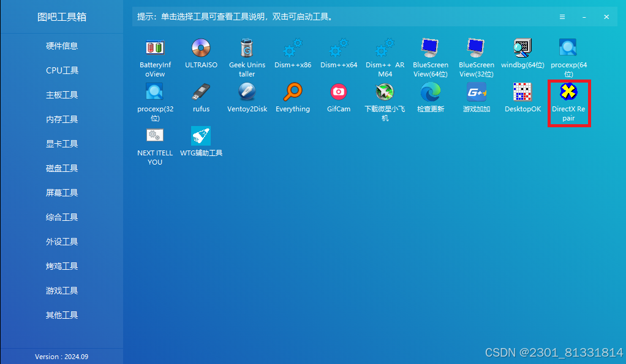Viewport: 626px width, 364px height.
Task: Close the 图吧工具箱 window
Action: pos(606,17)
